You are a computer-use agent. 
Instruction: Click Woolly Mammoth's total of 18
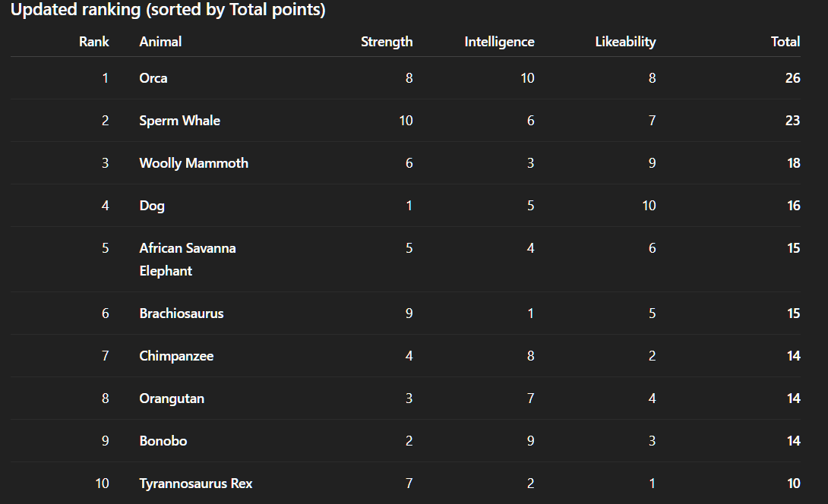pos(792,163)
